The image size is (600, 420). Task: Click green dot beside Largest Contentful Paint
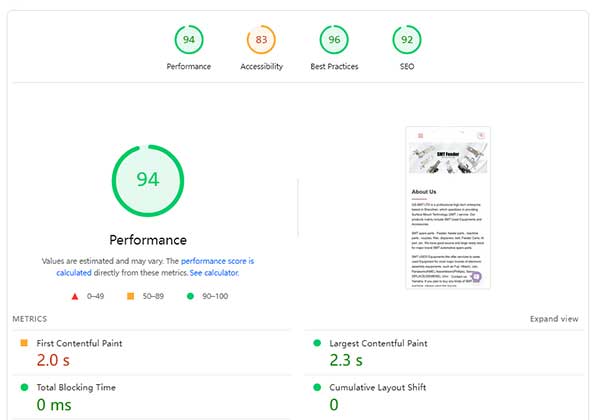pyautogui.click(x=317, y=343)
